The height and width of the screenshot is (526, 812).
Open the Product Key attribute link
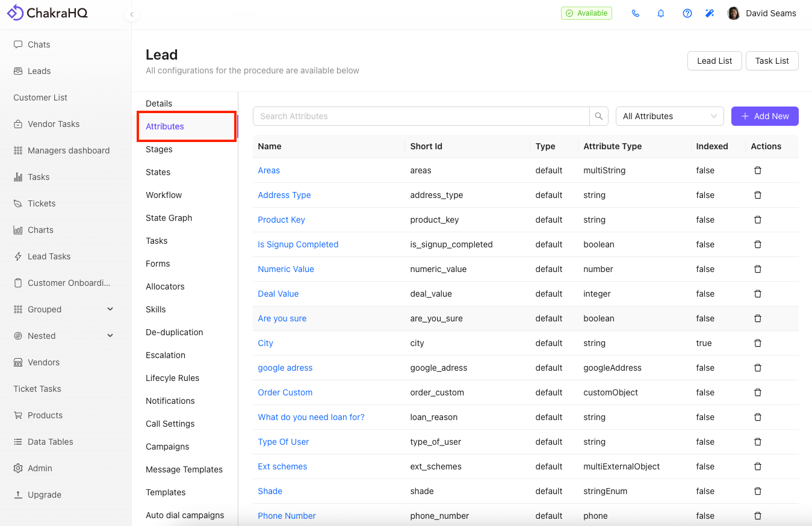(281, 220)
